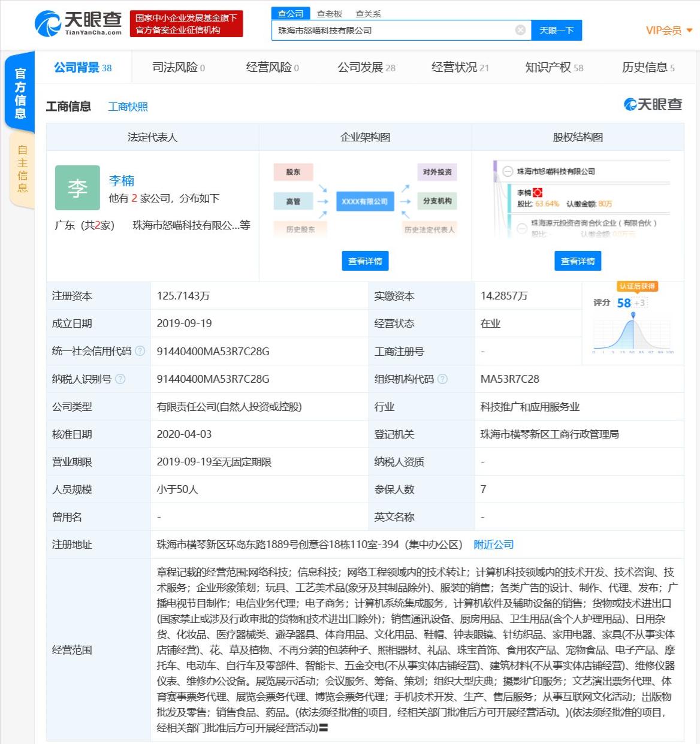Clear the search box using the × icon
This screenshot has height=744, width=700.
[x=520, y=30]
